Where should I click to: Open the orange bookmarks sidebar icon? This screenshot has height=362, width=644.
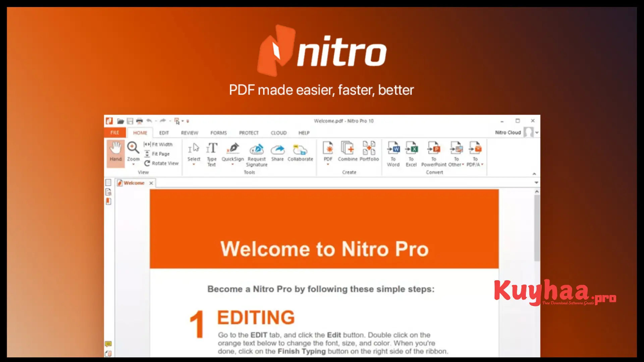108,201
